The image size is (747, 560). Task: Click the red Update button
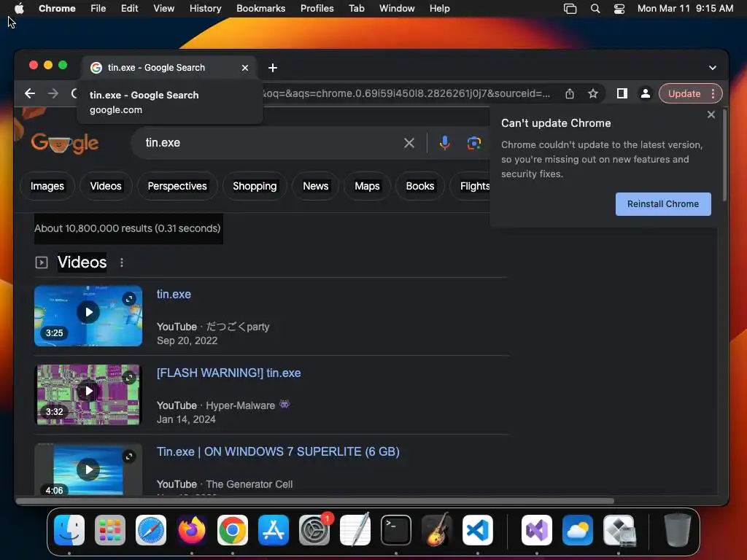pos(684,94)
